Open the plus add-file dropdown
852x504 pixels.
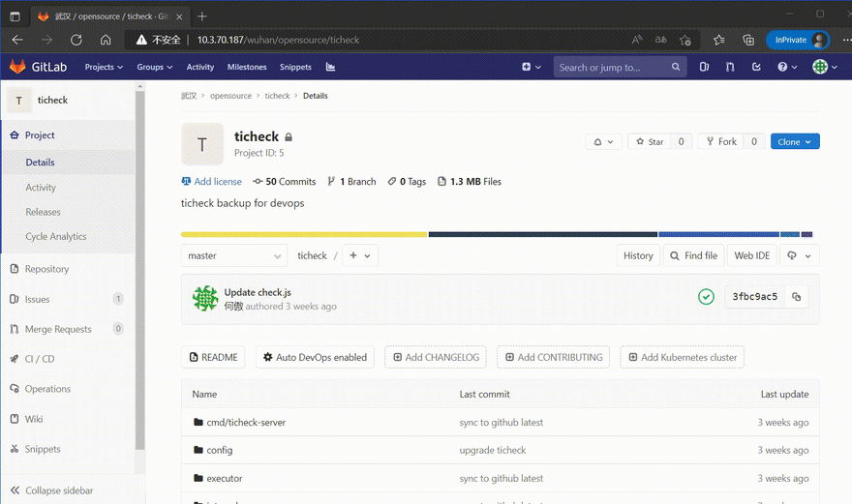point(360,255)
